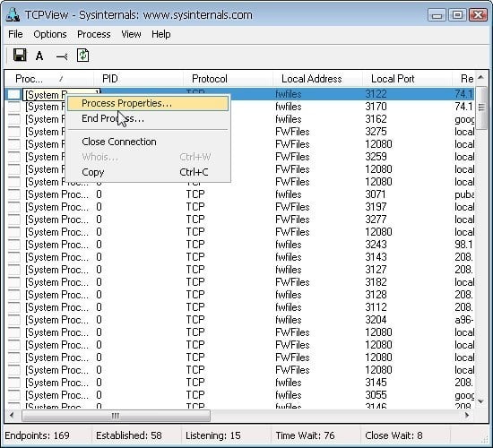Click the vertical scrollbar thumb
Image resolution: width=493 pixels, height=448 pixels.
tap(481, 108)
